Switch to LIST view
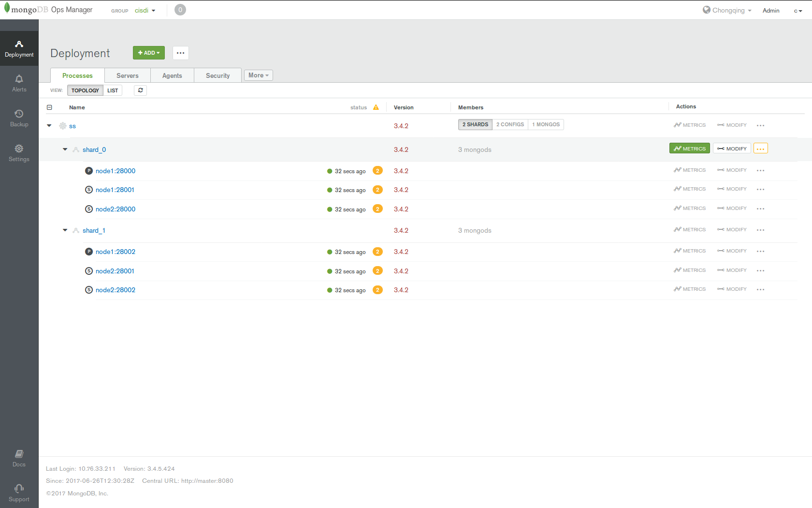 (x=113, y=90)
